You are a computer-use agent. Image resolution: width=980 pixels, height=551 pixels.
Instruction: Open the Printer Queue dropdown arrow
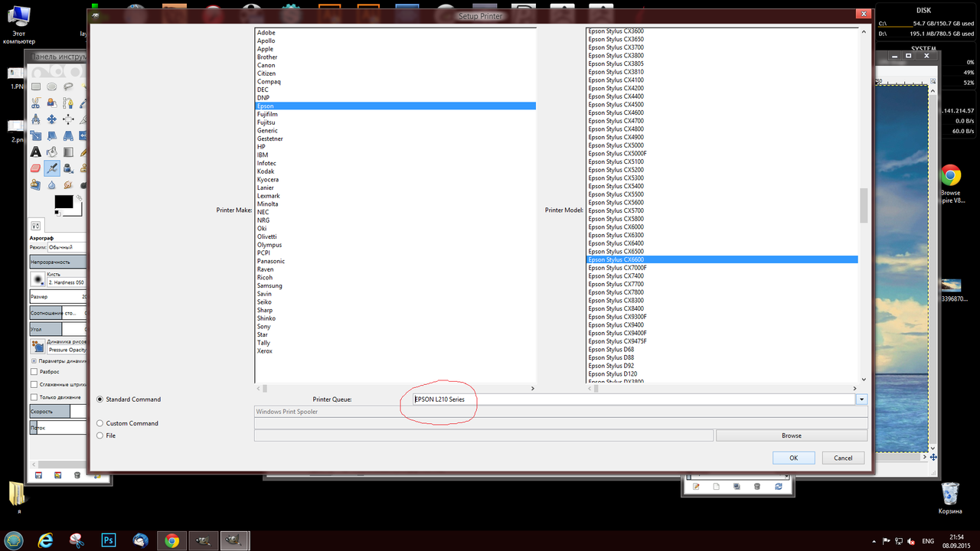[x=861, y=399]
